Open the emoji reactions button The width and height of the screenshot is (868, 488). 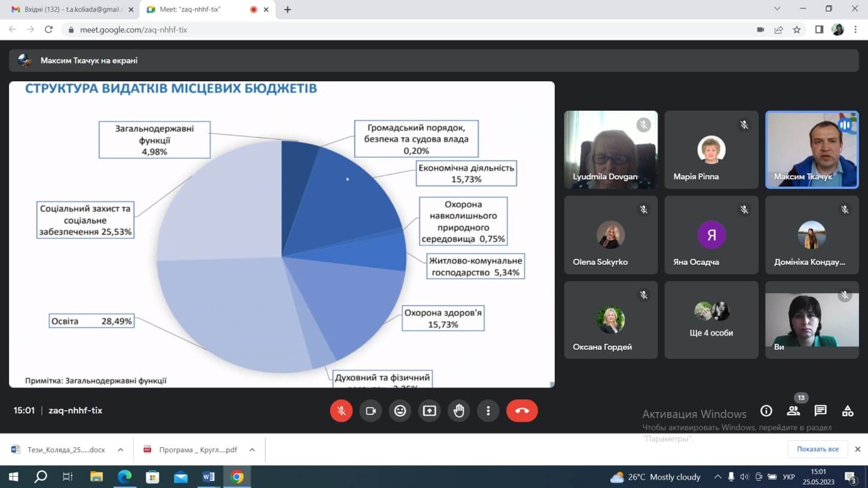pos(400,411)
